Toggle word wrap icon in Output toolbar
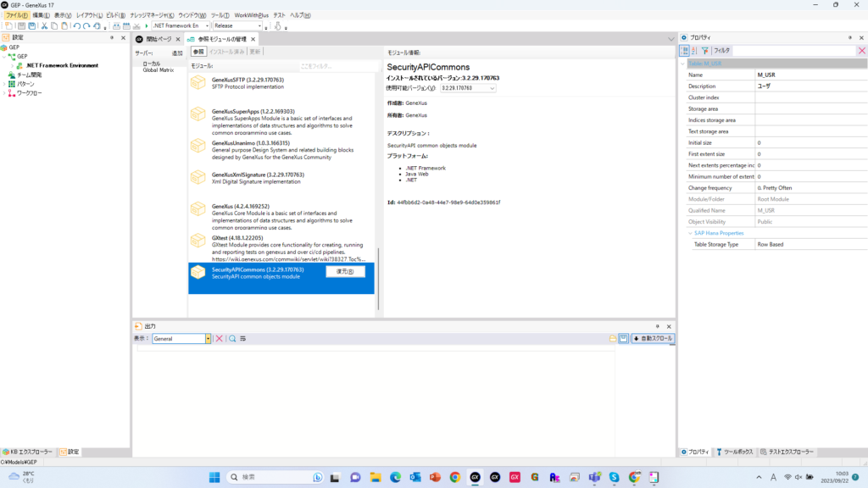 coord(243,339)
